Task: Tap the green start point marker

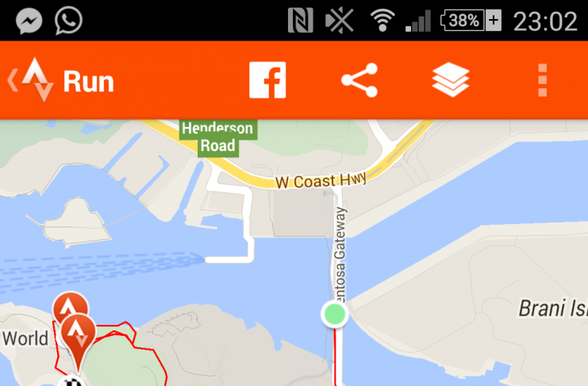Action: pos(335,314)
